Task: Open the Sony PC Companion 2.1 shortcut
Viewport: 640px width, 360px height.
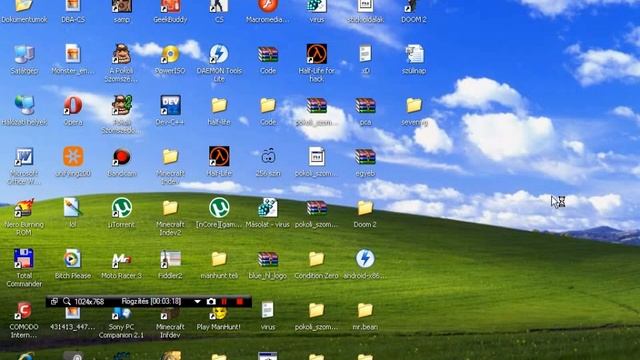Action: (x=122, y=313)
